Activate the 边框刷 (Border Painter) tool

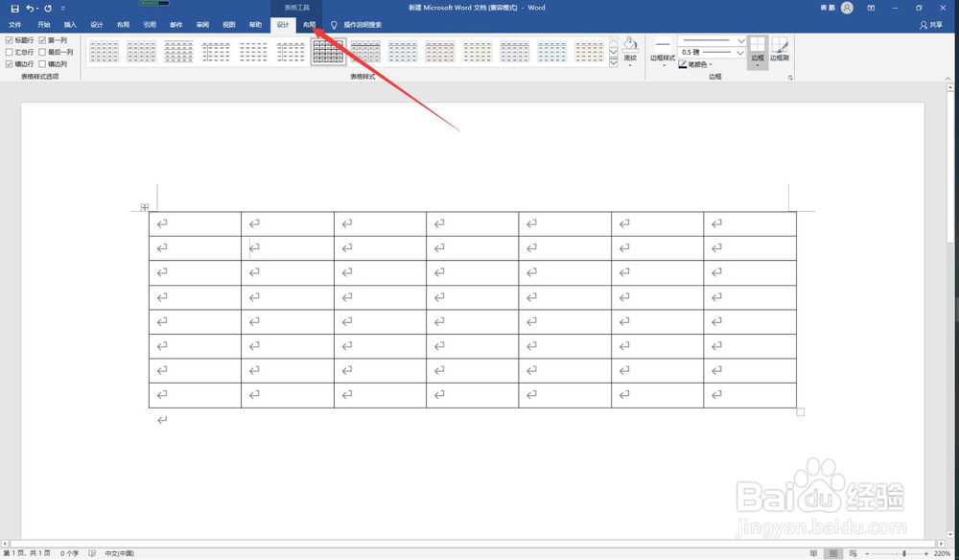[x=779, y=49]
